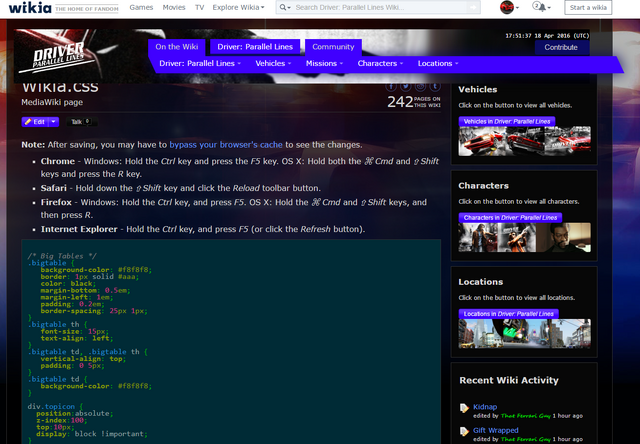
Task: Open That Ferrari Guy's profile under Kidnap
Action: coord(525,416)
